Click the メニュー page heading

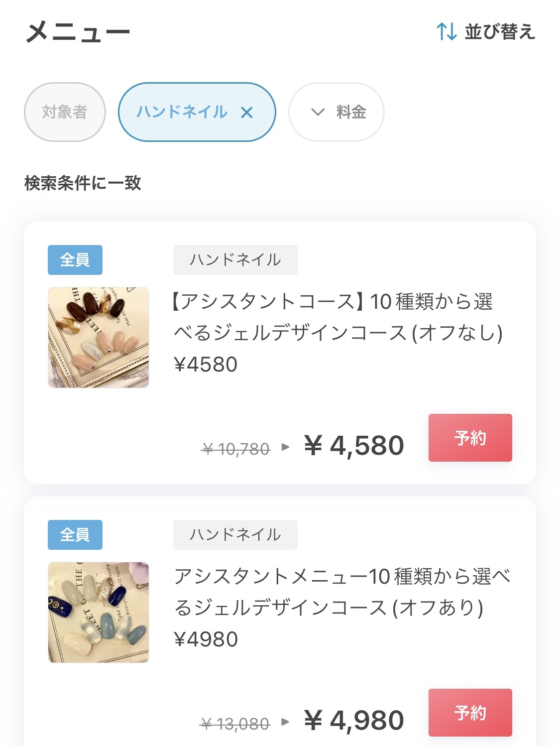click(78, 32)
